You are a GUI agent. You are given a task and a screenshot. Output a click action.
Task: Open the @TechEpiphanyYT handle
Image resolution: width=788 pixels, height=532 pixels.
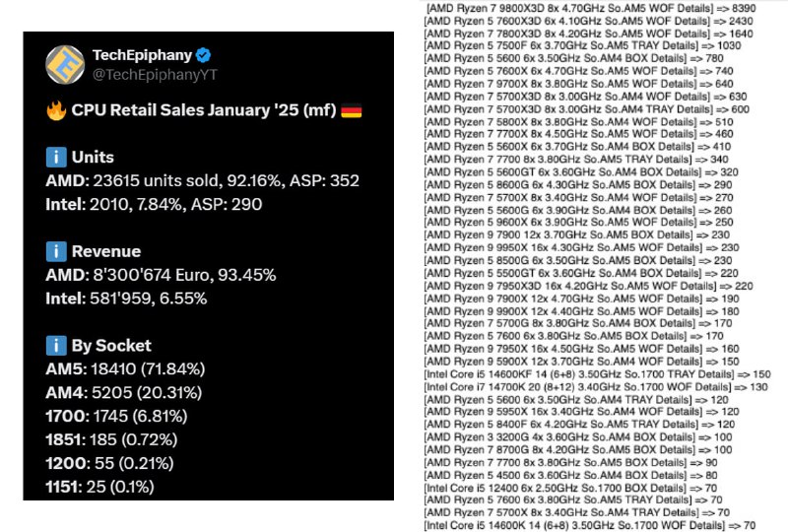tap(155, 75)
